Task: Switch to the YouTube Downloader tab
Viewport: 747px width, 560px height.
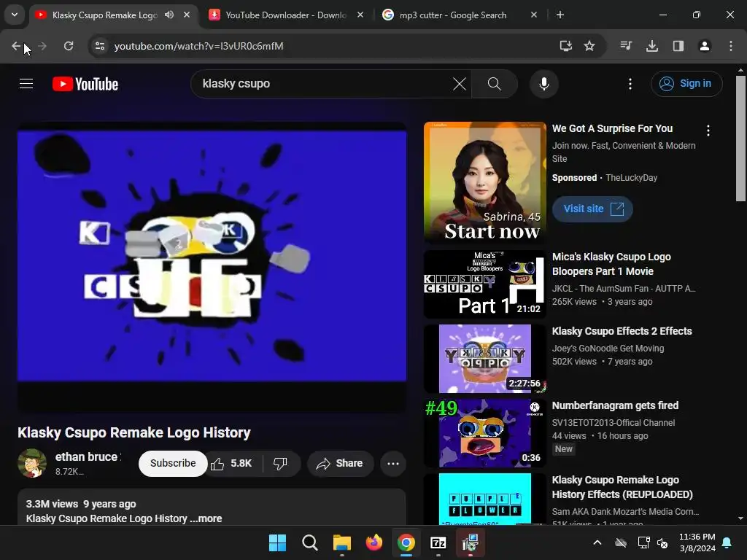Action: 286,15
